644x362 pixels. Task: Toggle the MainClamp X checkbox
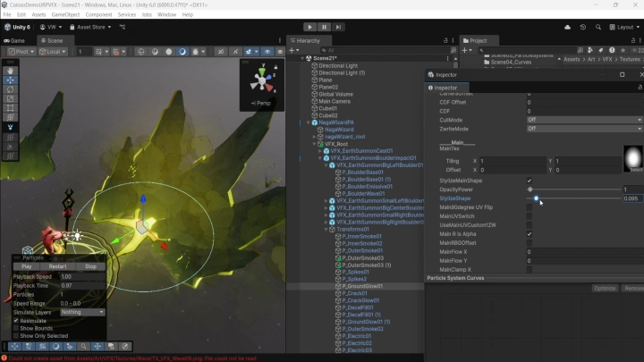(530, 270)
